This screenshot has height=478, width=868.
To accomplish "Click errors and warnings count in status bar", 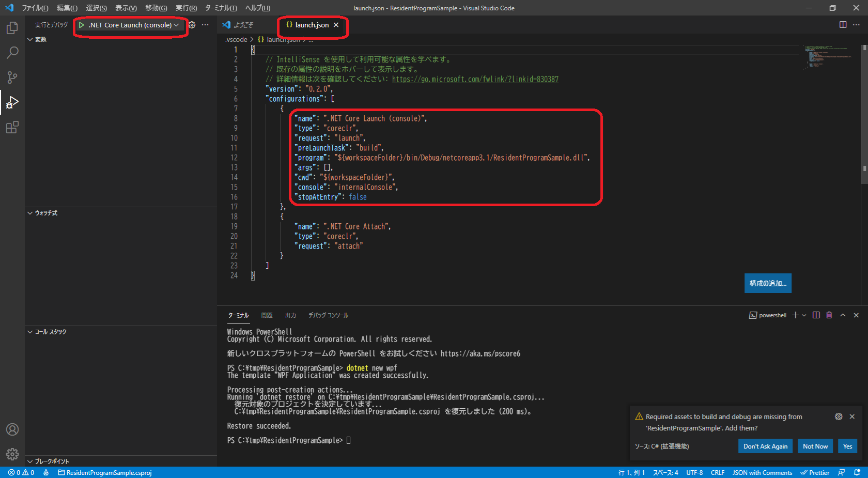I will [21, 473].
